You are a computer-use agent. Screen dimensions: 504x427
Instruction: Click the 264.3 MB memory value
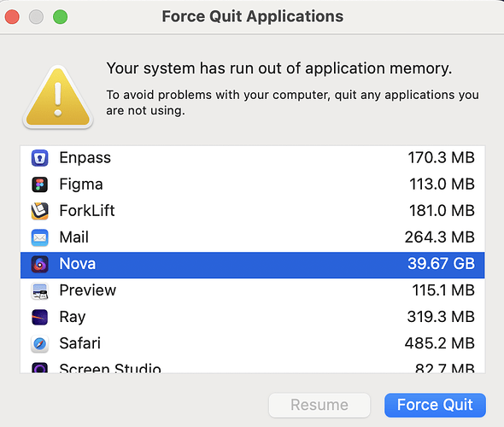click(440, 237)
